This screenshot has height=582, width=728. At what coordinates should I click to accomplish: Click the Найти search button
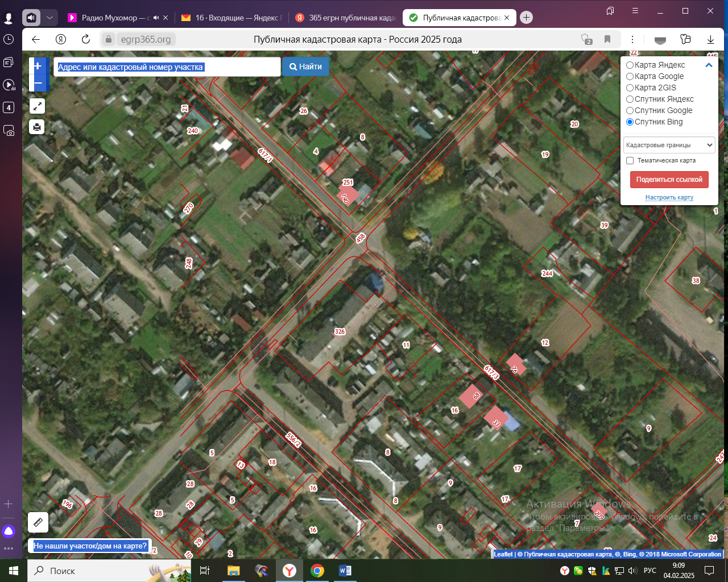(305, 66)
